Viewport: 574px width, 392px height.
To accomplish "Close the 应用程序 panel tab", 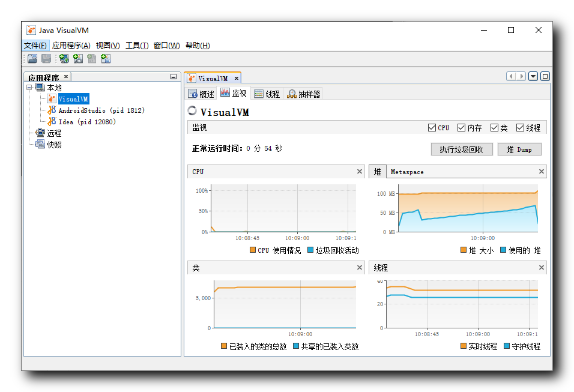I will tap(66, 76).
